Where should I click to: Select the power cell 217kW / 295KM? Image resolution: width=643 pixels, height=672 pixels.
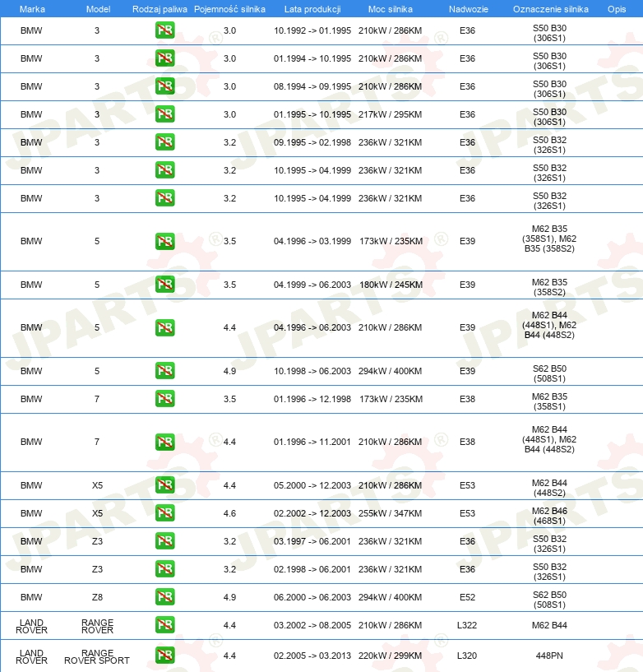pos(391,114)
